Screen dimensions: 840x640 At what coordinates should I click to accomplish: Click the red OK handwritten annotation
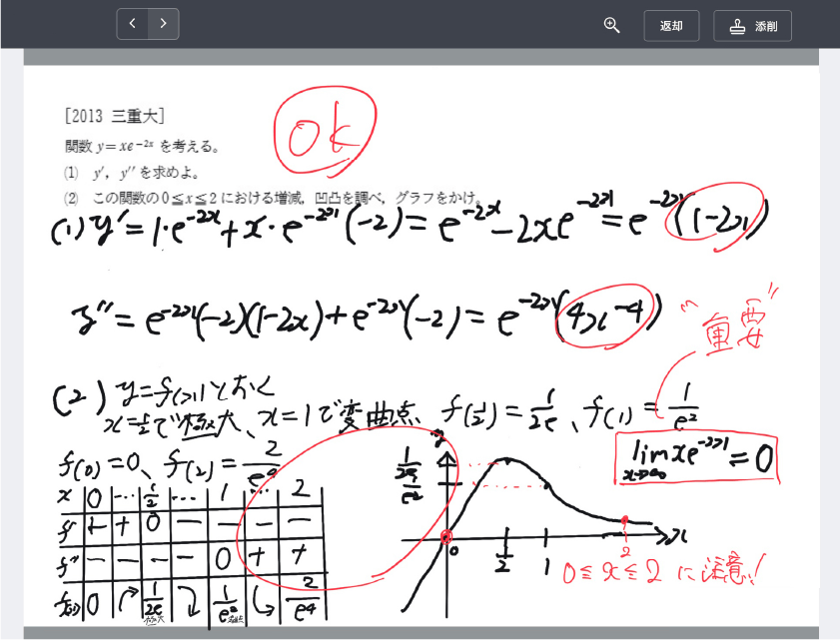point(325,135)
